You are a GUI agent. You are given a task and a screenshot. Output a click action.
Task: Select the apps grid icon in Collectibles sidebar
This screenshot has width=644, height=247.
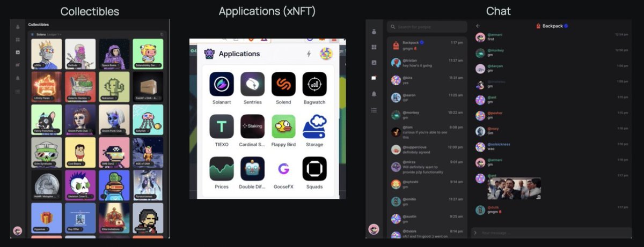pyautogui.click(x=18, y=40)
